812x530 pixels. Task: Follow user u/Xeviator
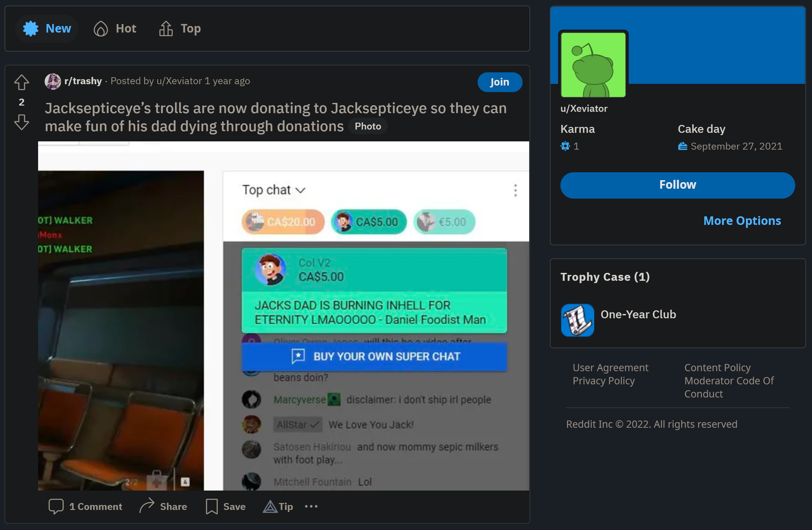[x=677, y=185]
